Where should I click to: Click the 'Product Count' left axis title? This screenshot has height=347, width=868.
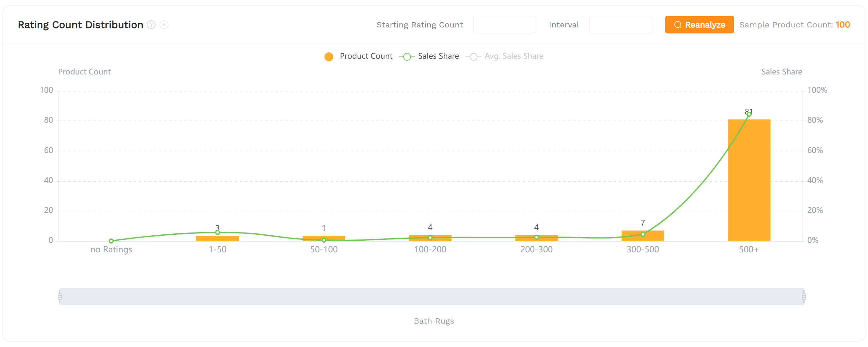[x=84, y=72]
